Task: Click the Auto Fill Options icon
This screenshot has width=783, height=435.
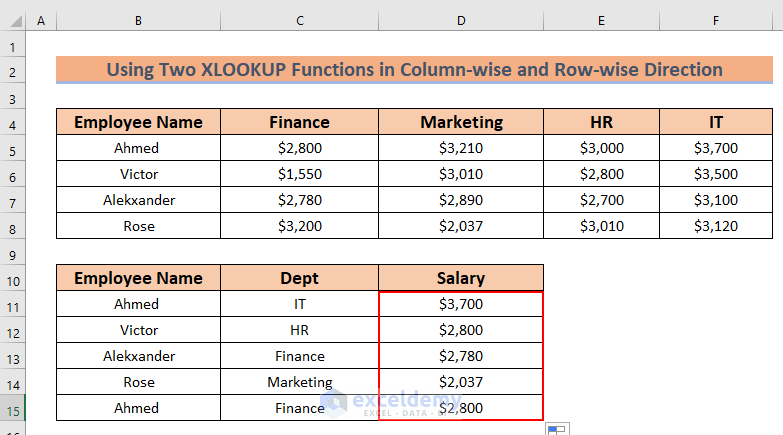Action: 557,429
